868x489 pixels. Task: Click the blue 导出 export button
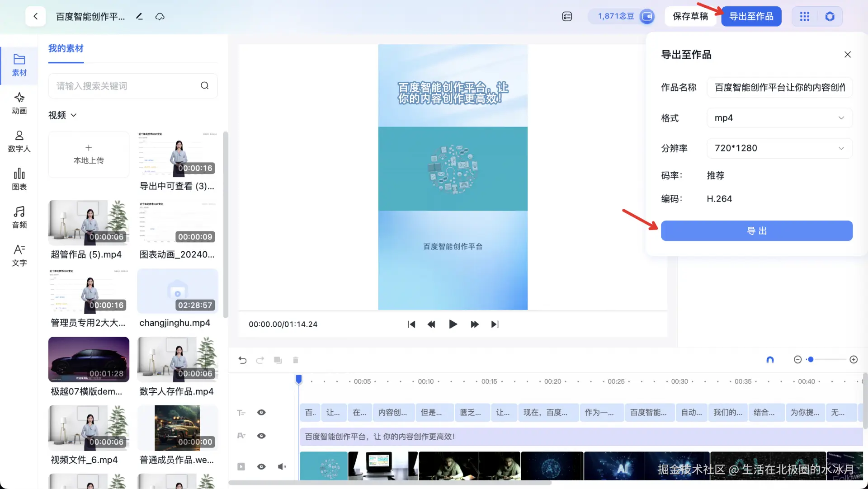[x=756, y=231]
